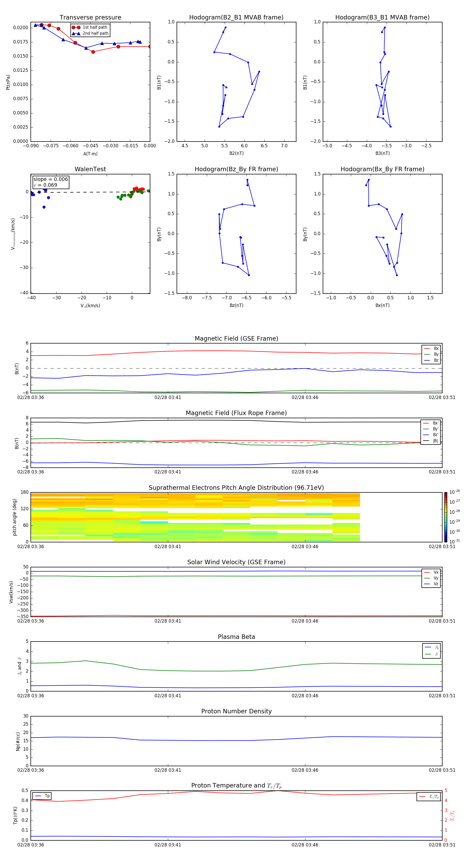Click the 'Hodogram(B3_B1 MVAB frame)' title
The image size is (473, 868).
[382, 17]
